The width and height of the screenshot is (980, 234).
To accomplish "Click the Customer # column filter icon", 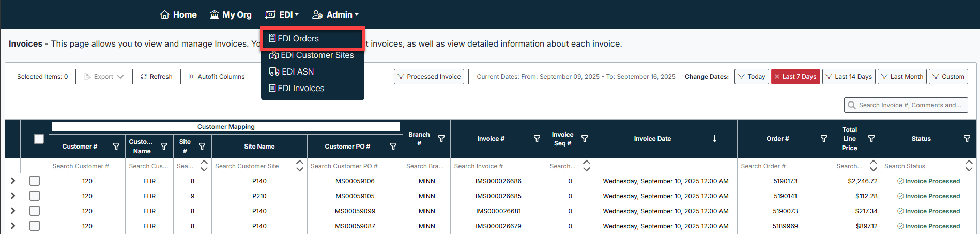I will [116, 147].
